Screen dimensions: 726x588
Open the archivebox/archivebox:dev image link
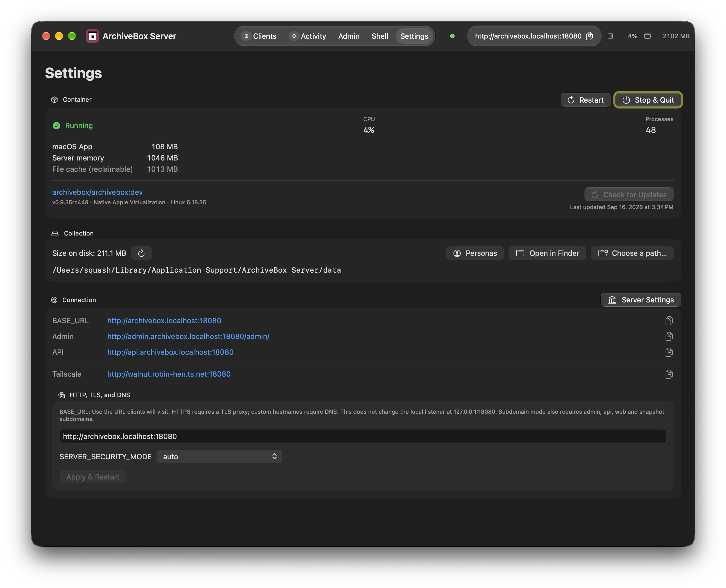click(x=97, y=192)
